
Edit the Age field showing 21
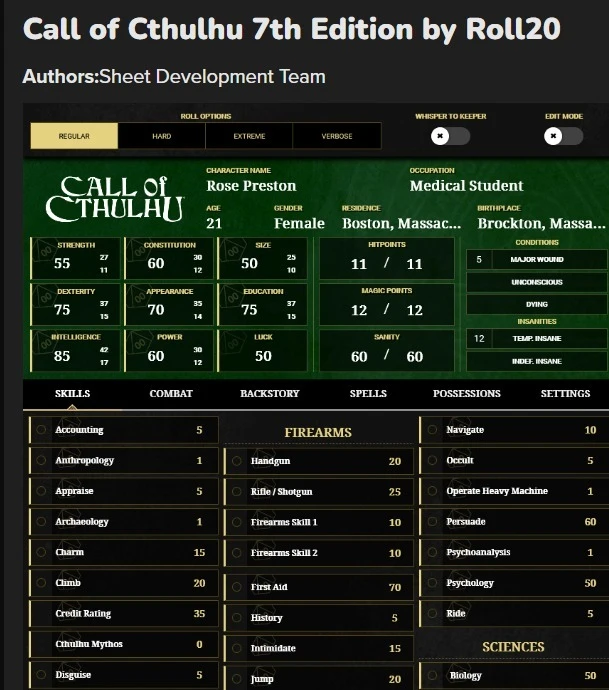click(x=214, y=224)
